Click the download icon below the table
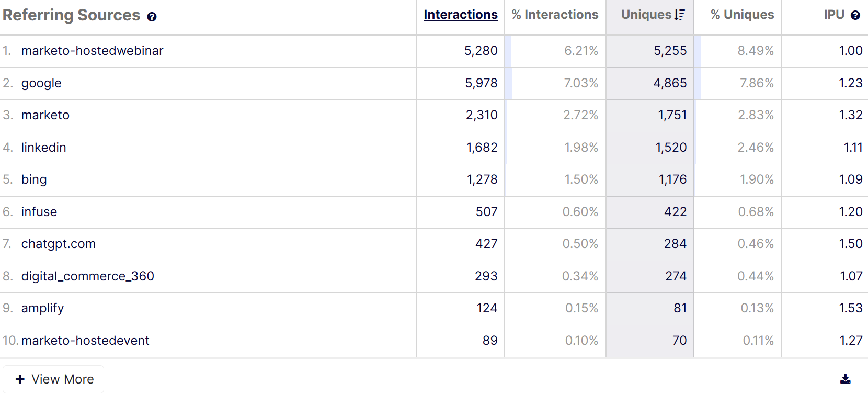Image resolution: width=868 pixels, height=394 pixels. pyautogui.click(x=845, y=379)
